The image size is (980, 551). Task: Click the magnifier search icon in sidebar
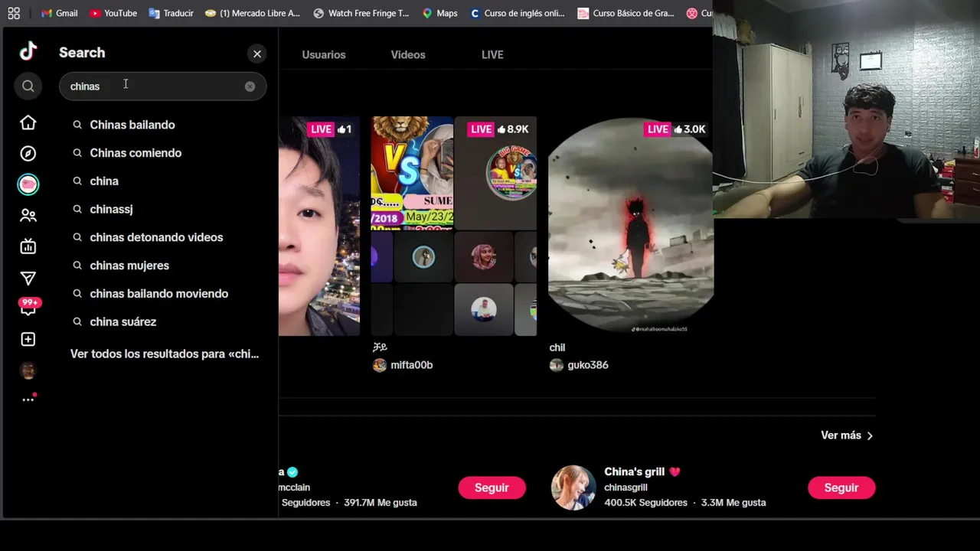[28, 86]
